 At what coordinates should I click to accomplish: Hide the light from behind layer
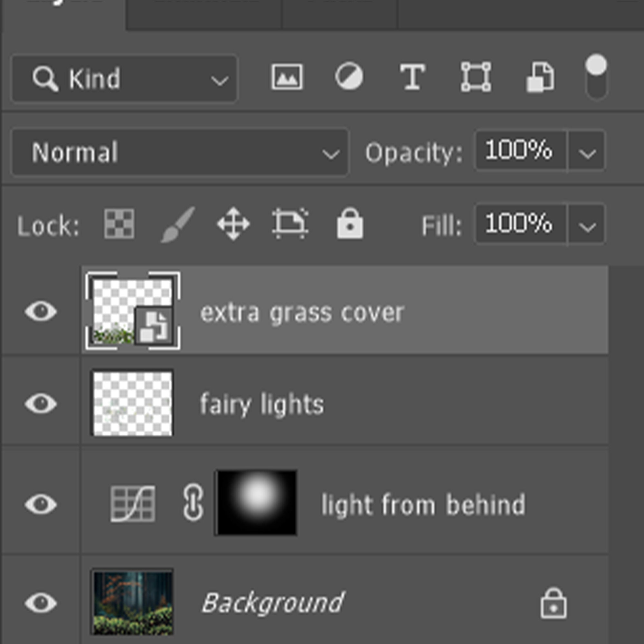(x=41, y=504)
